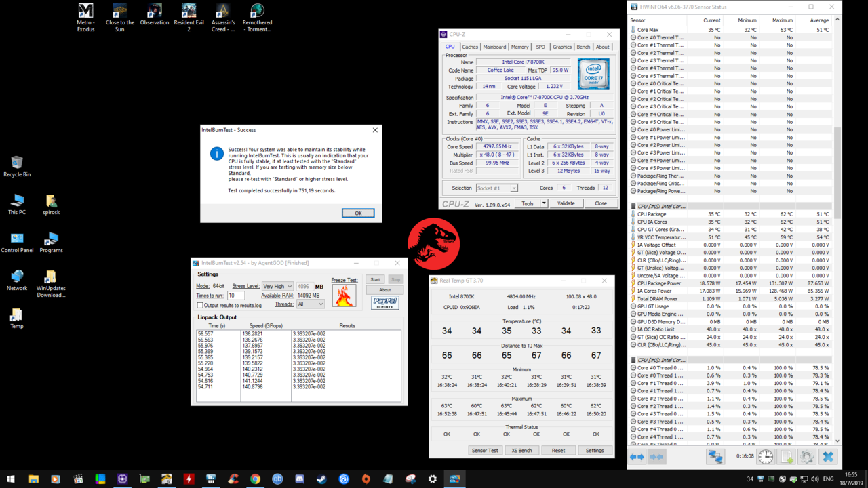Open the Windows Start menu
The width and height of the screenshot is (868, 488).
tap(11, 479)
